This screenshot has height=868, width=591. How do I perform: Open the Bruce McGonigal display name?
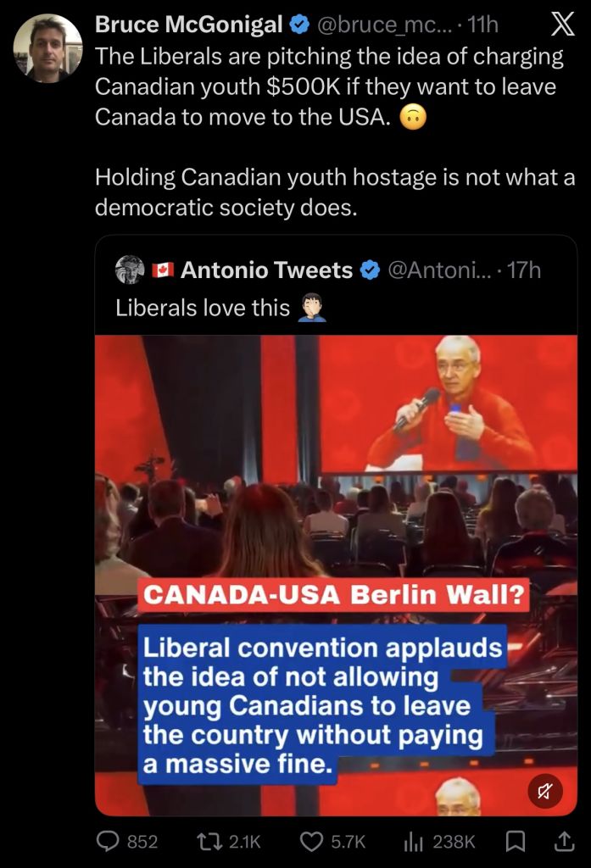[x=189, y=25]
